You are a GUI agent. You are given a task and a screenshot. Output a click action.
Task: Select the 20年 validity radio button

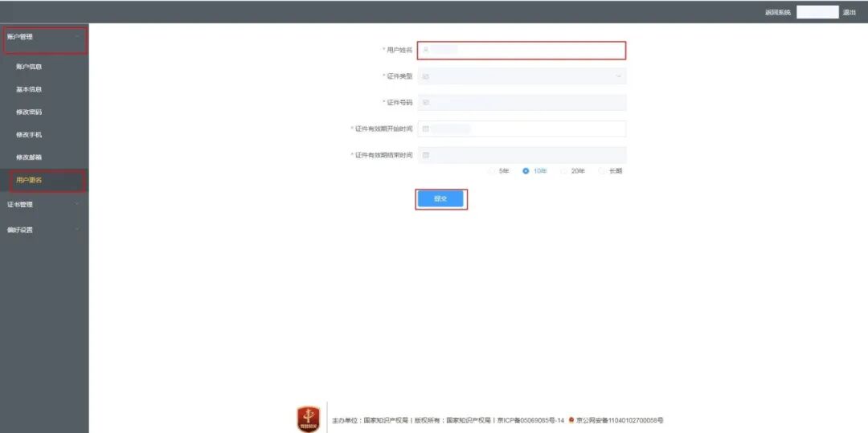(564, 171)
